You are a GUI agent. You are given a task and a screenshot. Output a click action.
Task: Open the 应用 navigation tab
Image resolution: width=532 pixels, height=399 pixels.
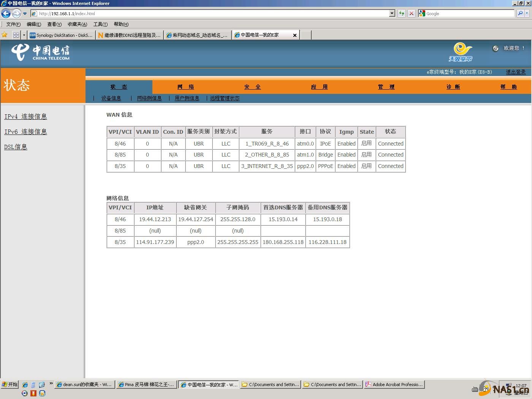pyautogui.click(x=320, y=87)
